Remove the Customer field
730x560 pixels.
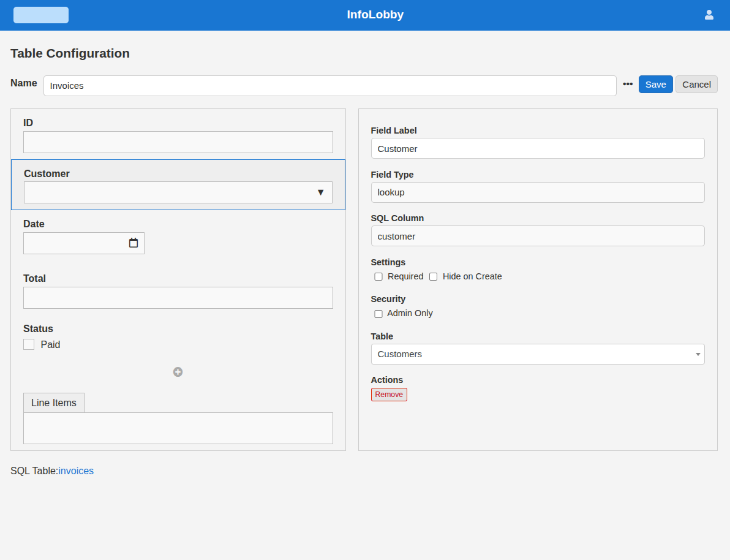click(x=389, y=395)
